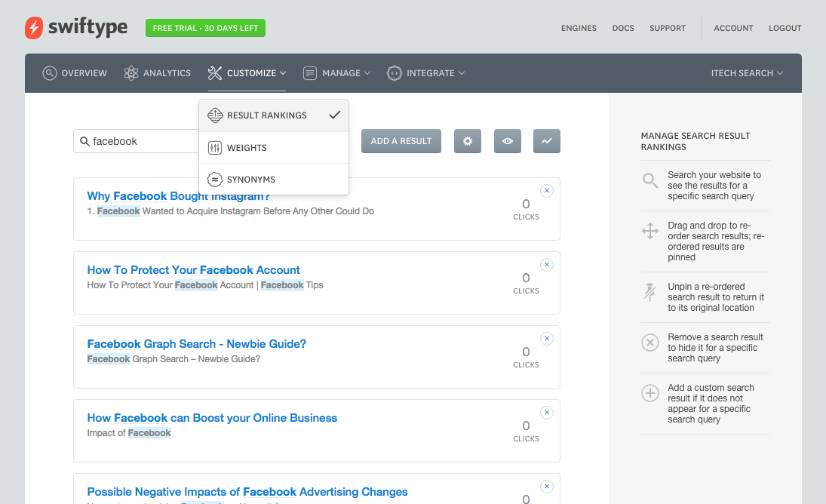
Task: Remove 'How To Protect Your Facebook Account' result
Action: 547,264
